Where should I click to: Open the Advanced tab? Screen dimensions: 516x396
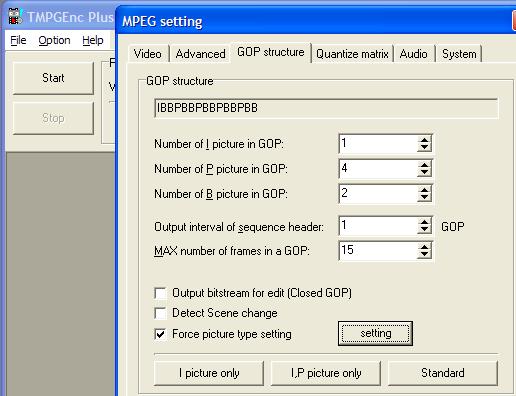tap(200, 54)
